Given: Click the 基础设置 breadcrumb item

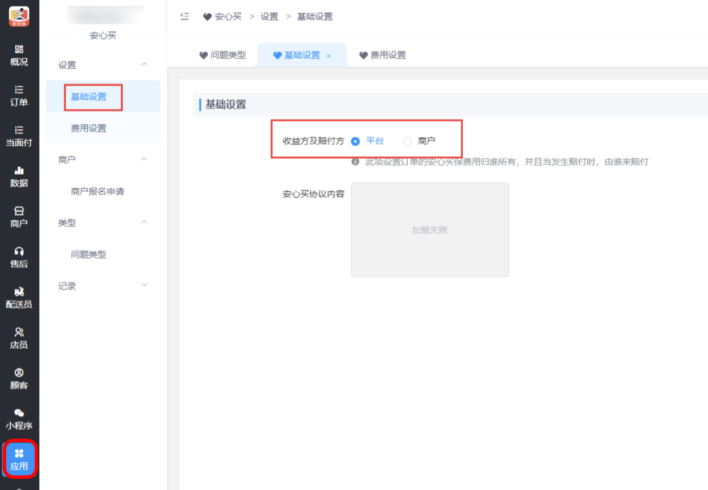Looking at the screenshot, I should pyautogui.click(x=315, y=17).
